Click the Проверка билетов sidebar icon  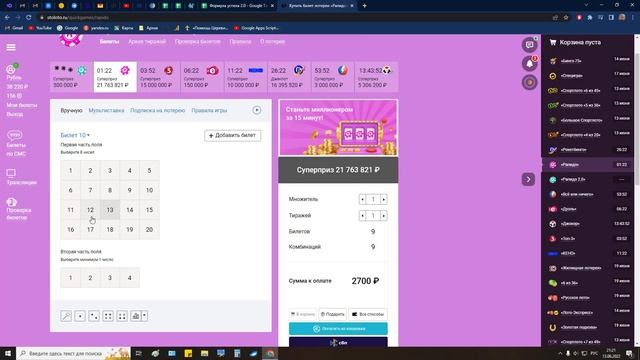pyautogui.click(x=11, y=202)
